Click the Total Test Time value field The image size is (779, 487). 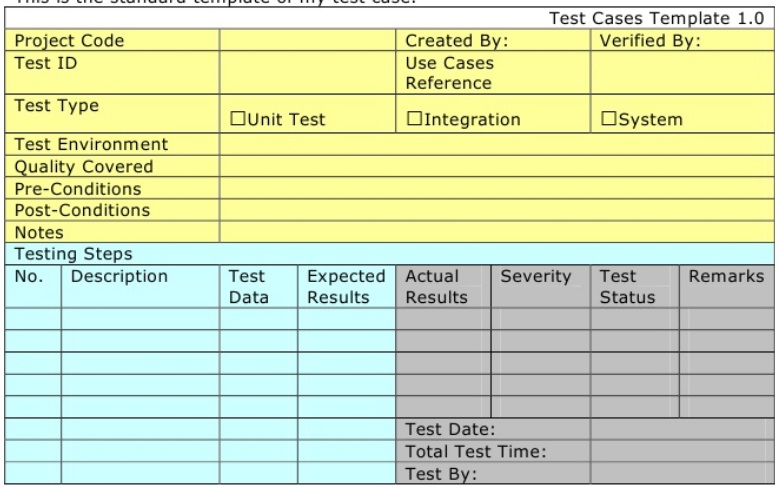[682, 451]
